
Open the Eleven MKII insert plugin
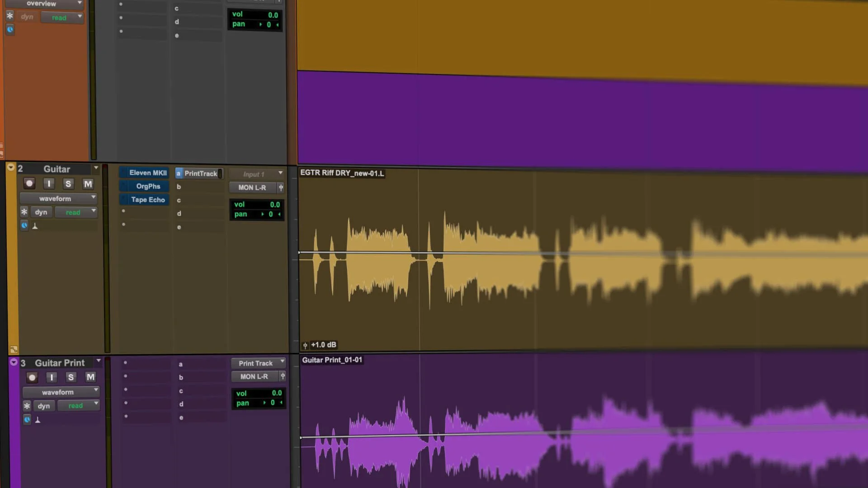(147, 173)
